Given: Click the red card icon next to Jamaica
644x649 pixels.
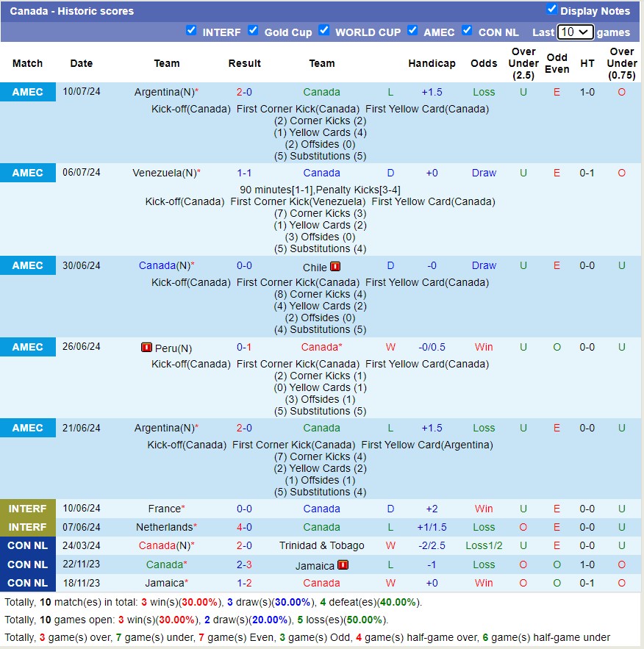Looking at the screenshot, I should click(x=343, y=565).
